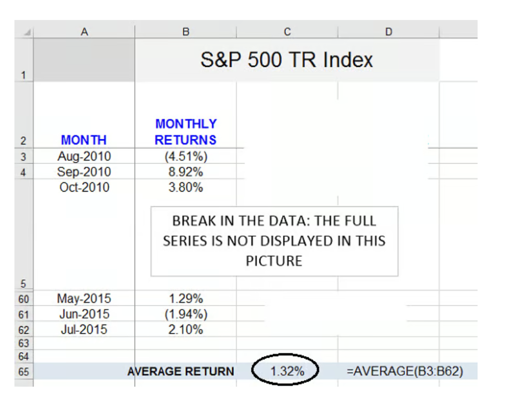Select the Oct-2010 cell
This screenshot has height=420, width=522.
pyautogui.click(x=84, y=187)
